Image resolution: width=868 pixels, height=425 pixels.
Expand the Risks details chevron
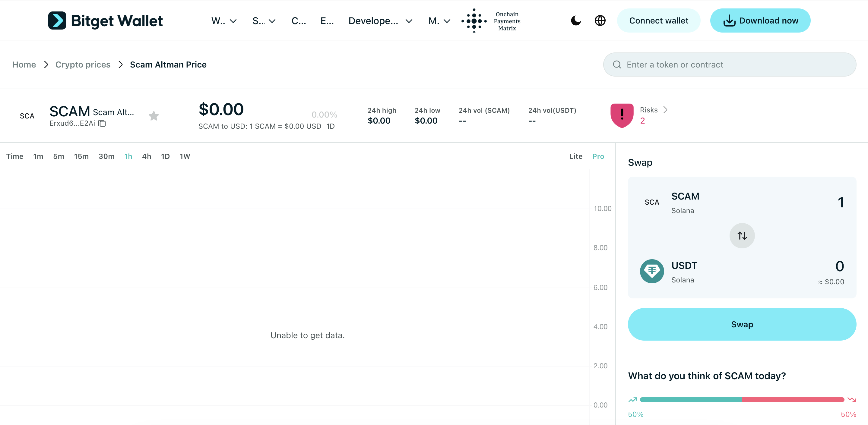pos(665,110)
